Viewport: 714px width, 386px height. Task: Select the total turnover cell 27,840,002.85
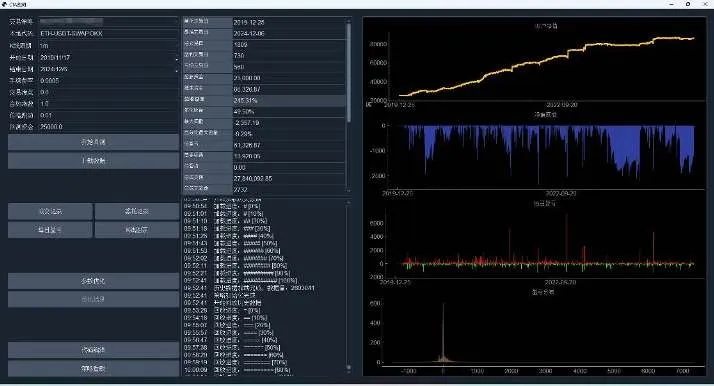tap(289, 178)
